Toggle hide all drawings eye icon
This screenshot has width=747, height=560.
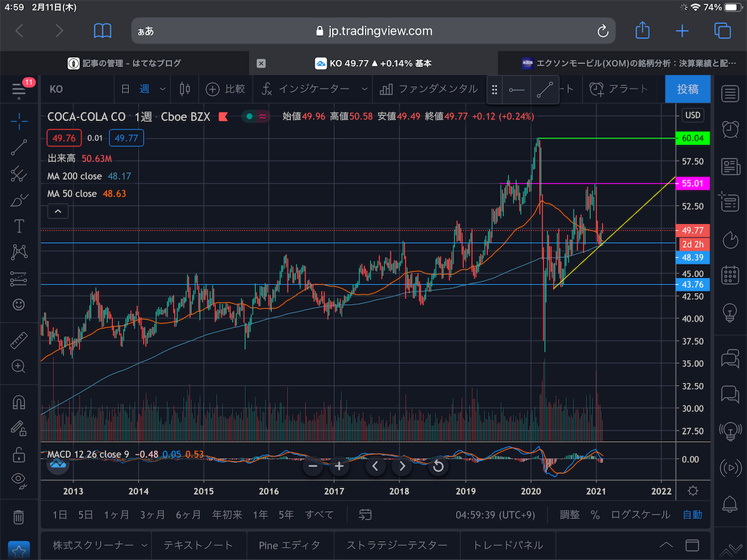pyautogui.click(x=18, y=480)
